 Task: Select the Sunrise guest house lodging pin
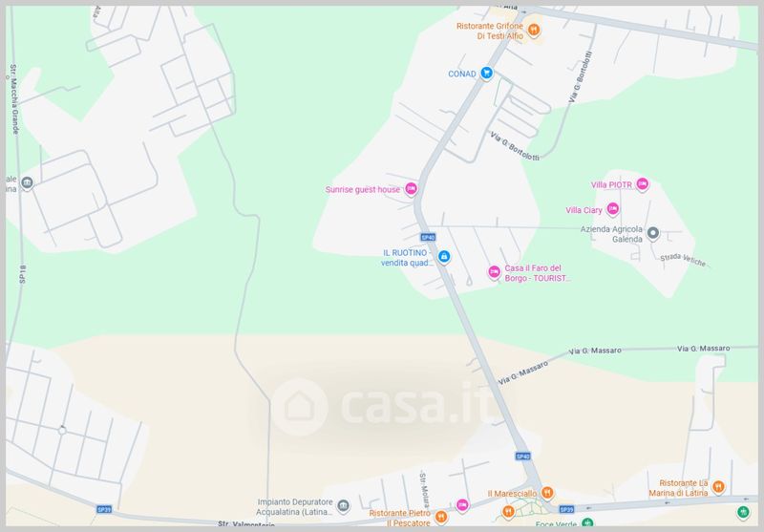pos(411,188)
